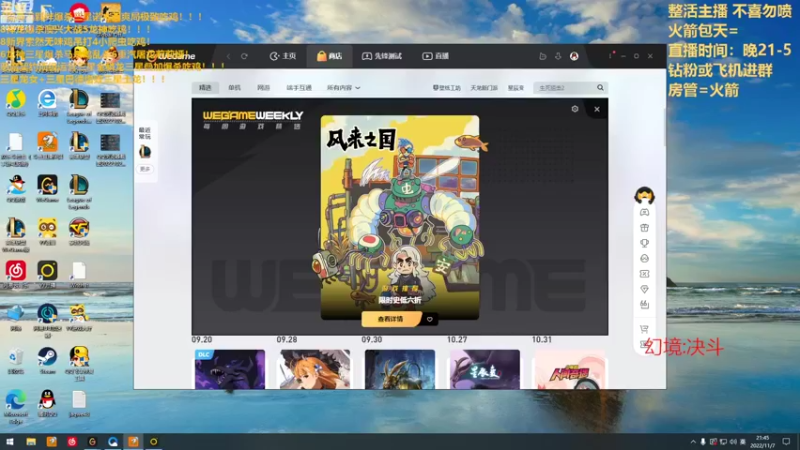The image size is (800, 450).
Task: Select the 商店 store tab
Action: click(330, 56)
